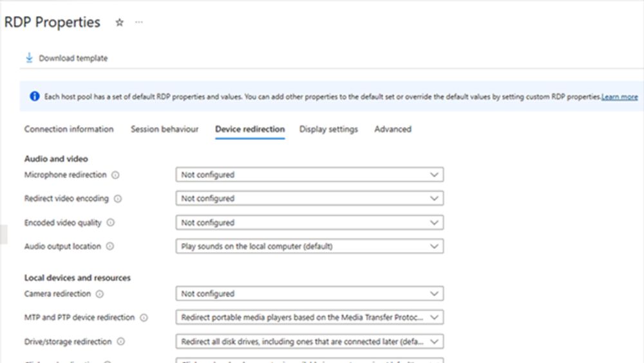This screenshot has width=644, height=363.
Task: Switch to the Session behaviour tab
Action: pyautogui.click(x=165, y=129)
